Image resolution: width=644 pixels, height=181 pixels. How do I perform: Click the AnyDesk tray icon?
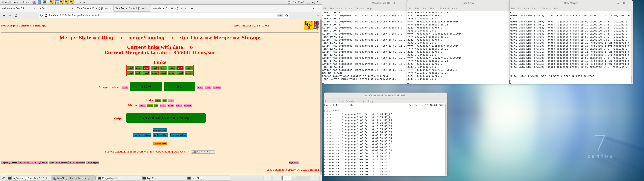[x=289, y=2]
